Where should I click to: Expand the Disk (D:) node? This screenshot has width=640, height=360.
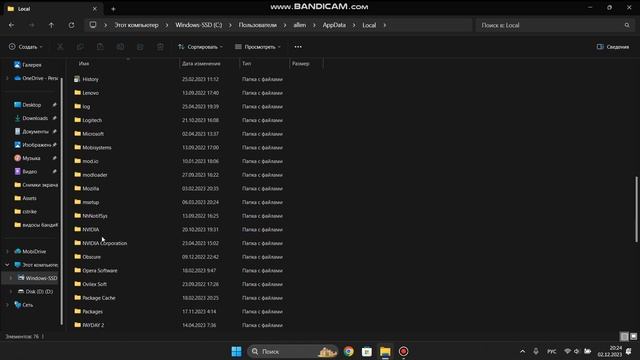tap(11, 291)
